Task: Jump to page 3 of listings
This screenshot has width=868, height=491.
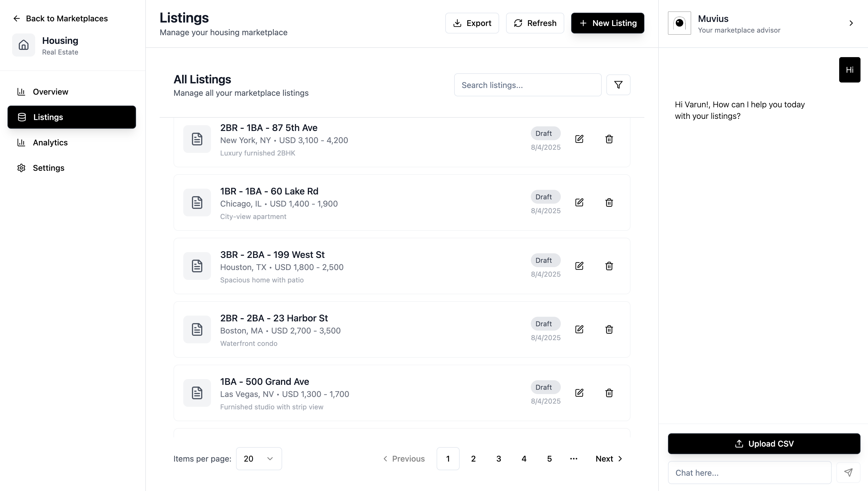Action: 498,458
